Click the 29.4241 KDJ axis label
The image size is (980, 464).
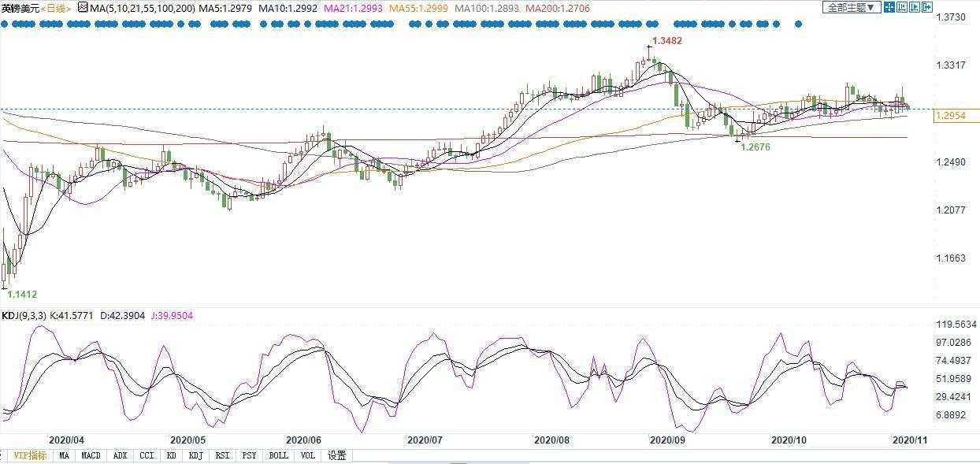tap(953, 397)
